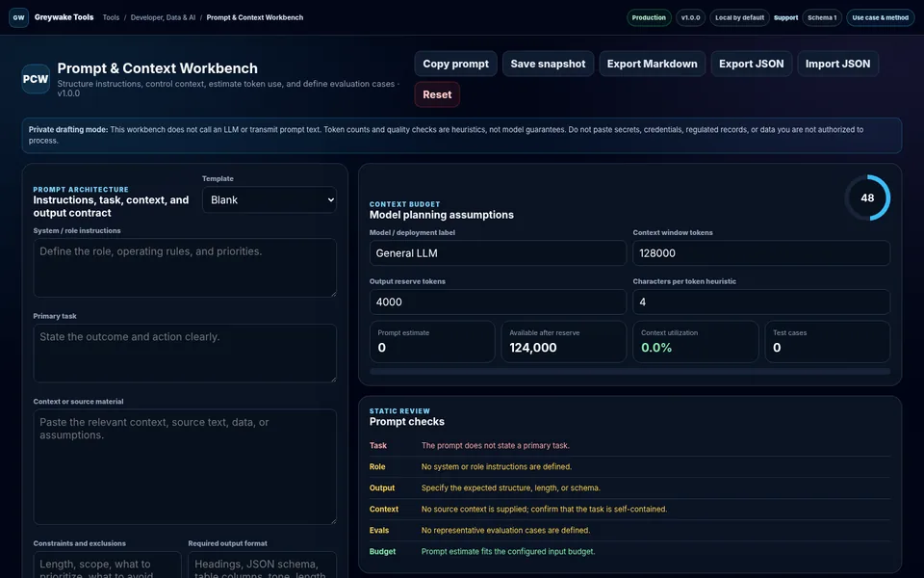Click the Context check row label
924x578 pixels.
click(x=384, y=509)
